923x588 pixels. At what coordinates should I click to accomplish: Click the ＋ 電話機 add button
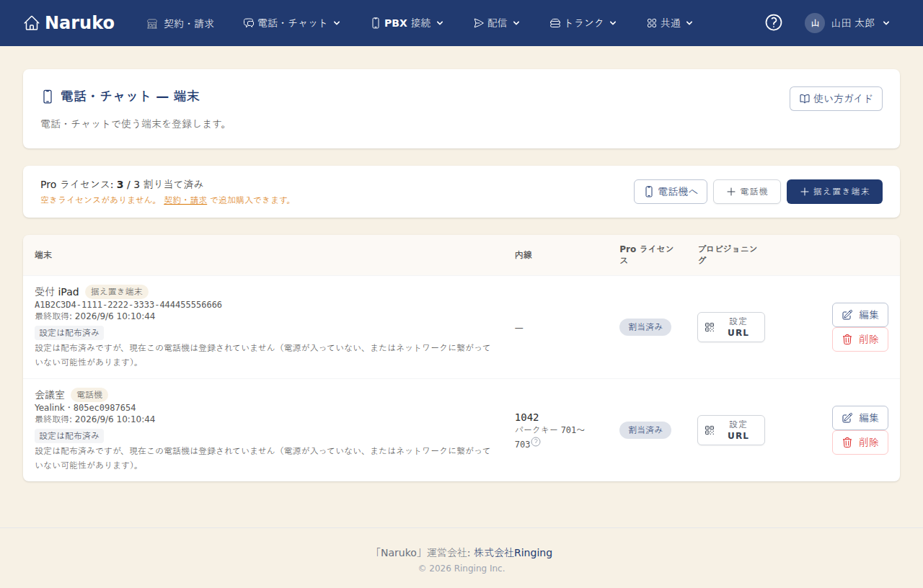(747, 192)
